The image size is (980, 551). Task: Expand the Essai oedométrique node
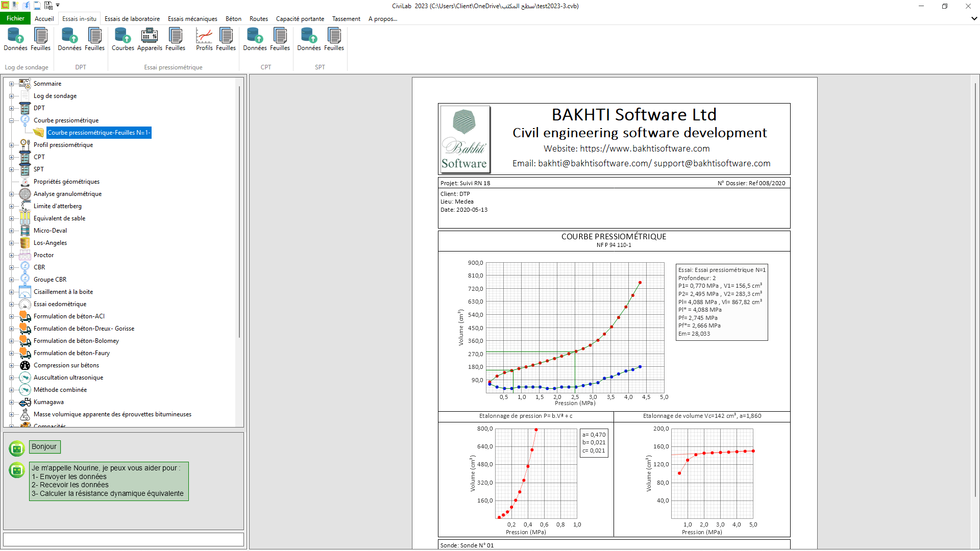(11, 304)
